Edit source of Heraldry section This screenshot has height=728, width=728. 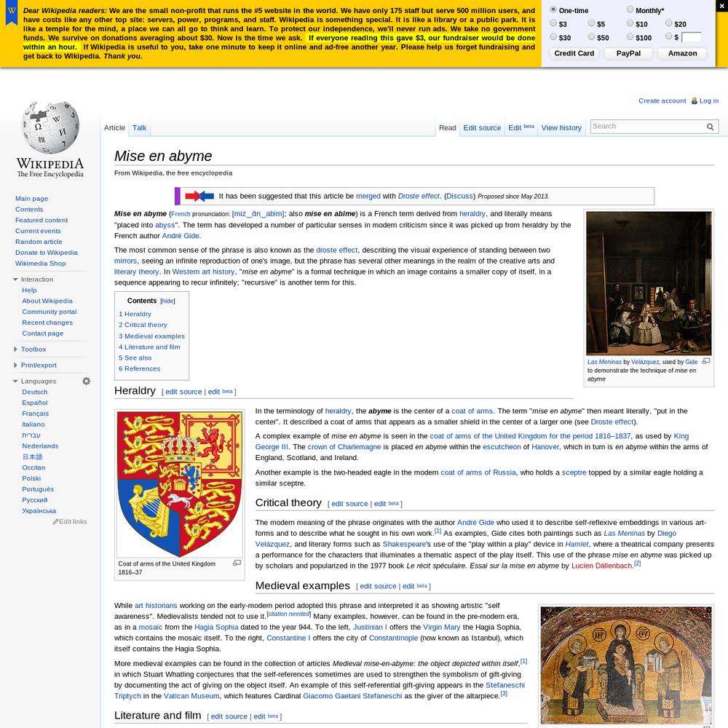[x=183, y=392]
